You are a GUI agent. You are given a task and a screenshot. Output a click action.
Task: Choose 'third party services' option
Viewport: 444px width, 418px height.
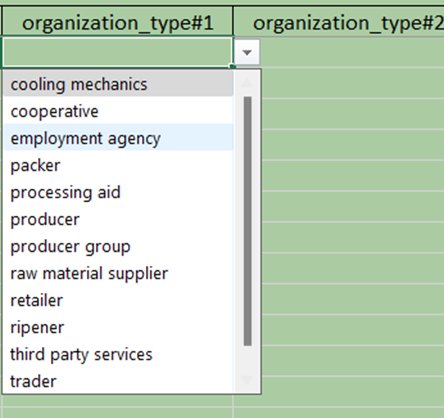[118, 354]
